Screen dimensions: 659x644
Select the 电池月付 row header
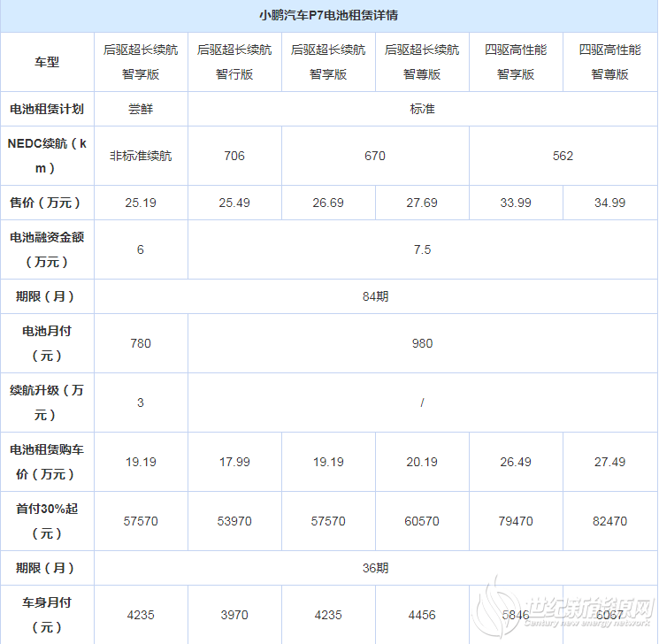coord(47,343)
